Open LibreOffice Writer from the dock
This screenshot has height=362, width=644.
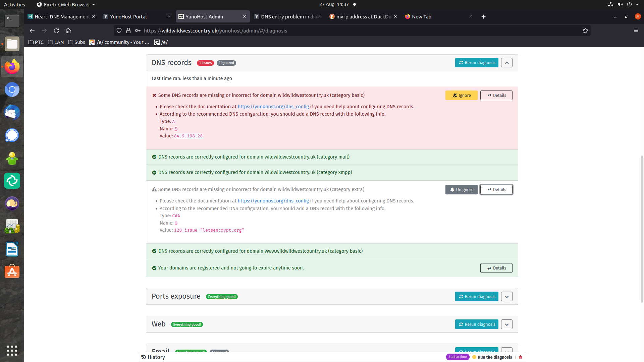point(12,249)
